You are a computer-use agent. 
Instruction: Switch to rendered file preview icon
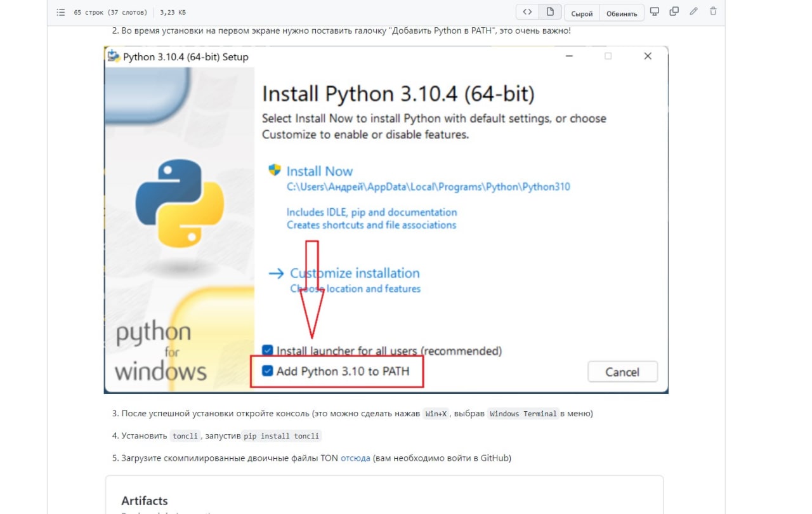point(550,12)
